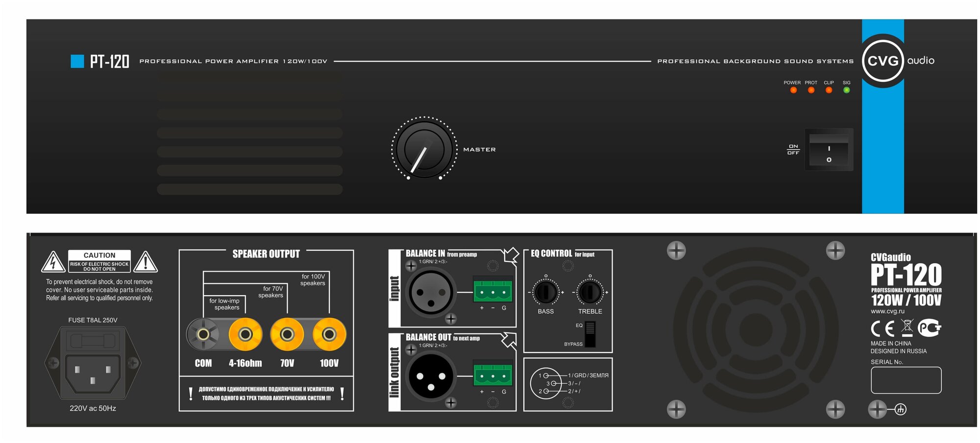980x443 pixels.
Task: Click "PROFESSIONAL POWER AMPLIFIER 120W/100V" front text
Action: [x=233, y=61]
